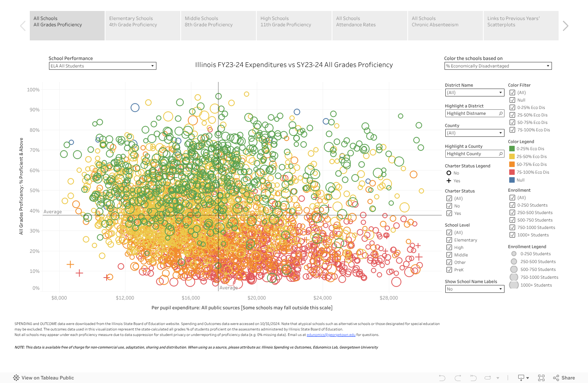Click the Share button
Screen dimensions: 588x383
[x=564, y=378]
